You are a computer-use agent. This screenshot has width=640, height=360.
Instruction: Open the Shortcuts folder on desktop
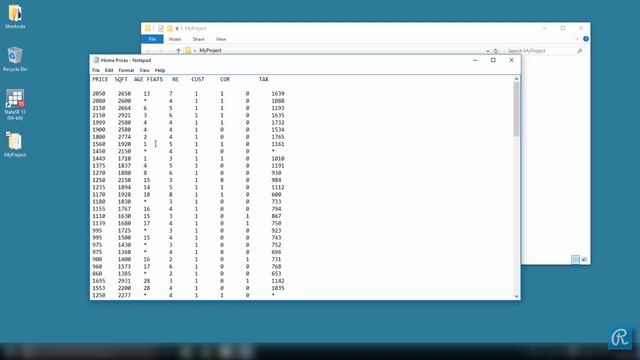(x=15, y=16)
